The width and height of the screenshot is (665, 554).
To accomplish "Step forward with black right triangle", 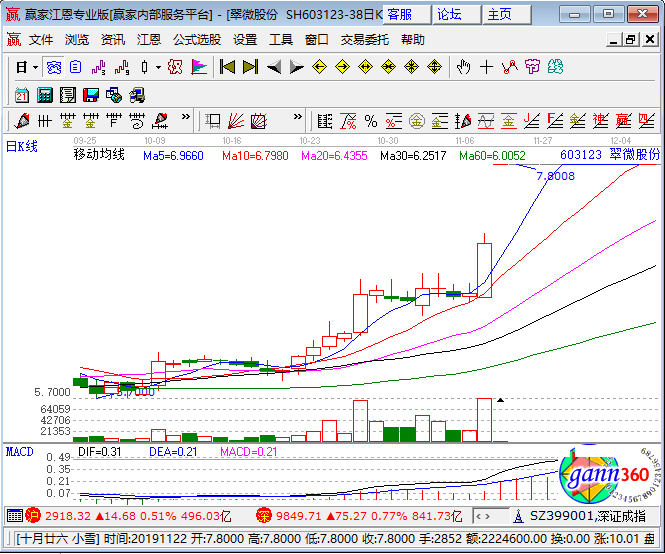I will (296, 67).
